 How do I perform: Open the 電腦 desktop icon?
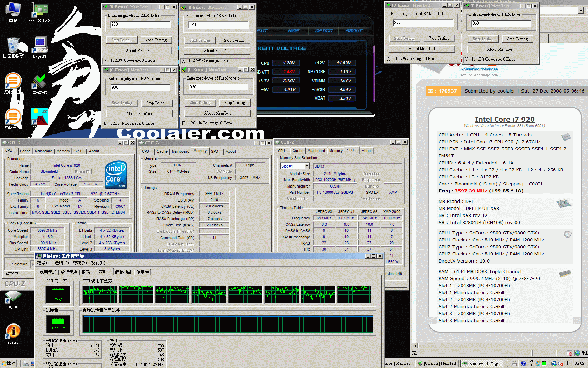coord(13,12)
